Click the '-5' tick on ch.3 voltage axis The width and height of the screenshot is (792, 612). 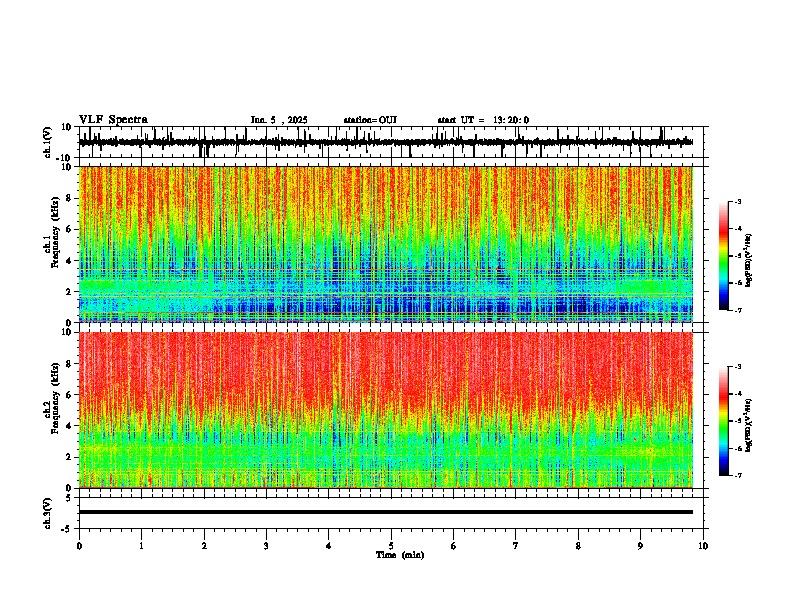pyautogui.click(x=67, y=529)
